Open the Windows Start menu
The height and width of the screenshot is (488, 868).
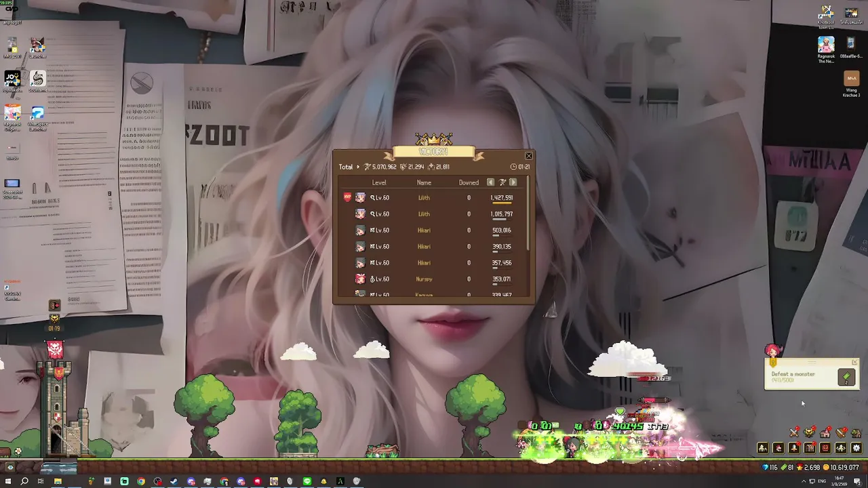click(x=9, y=481)
